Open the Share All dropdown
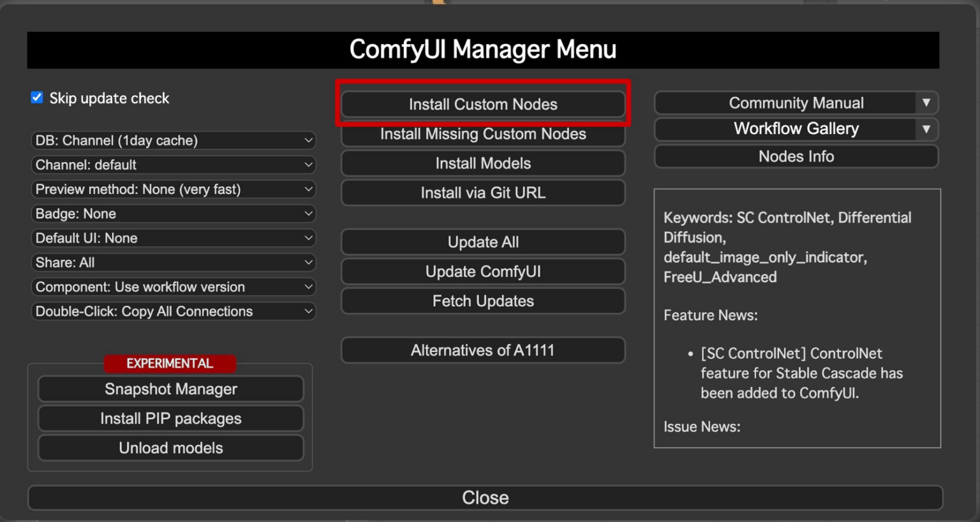This screenshot has width=980, height=522. click(x=174, y=262)
